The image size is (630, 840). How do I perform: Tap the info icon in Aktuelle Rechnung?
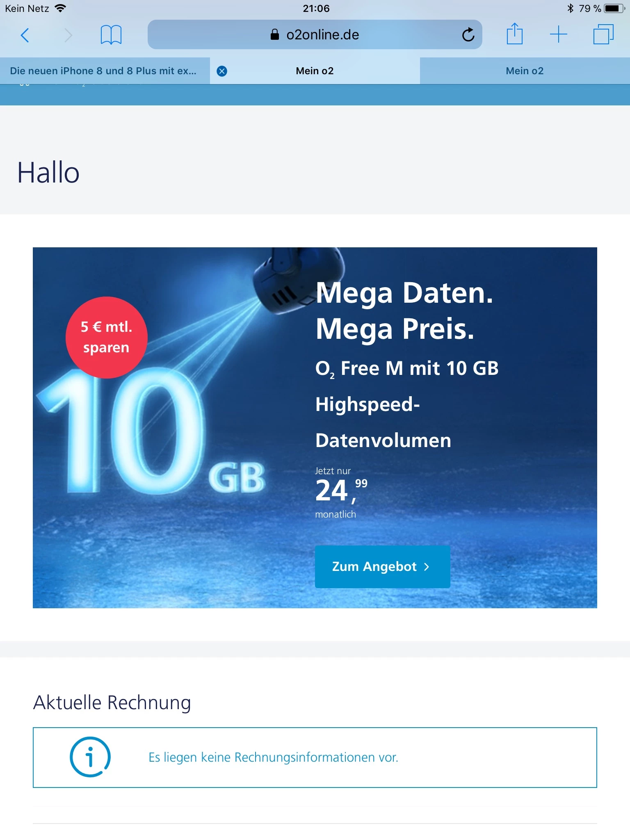point(90,757)
